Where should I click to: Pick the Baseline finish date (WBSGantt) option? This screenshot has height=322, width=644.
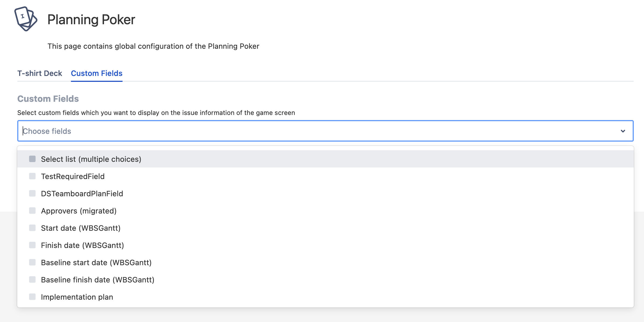pos(98,280)
